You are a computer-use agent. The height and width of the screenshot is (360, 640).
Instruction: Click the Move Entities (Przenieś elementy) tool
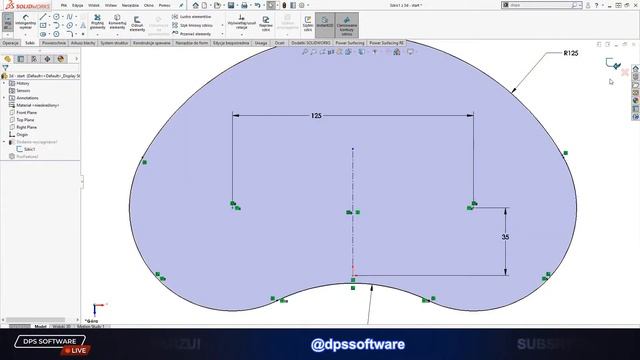point(191,34)
